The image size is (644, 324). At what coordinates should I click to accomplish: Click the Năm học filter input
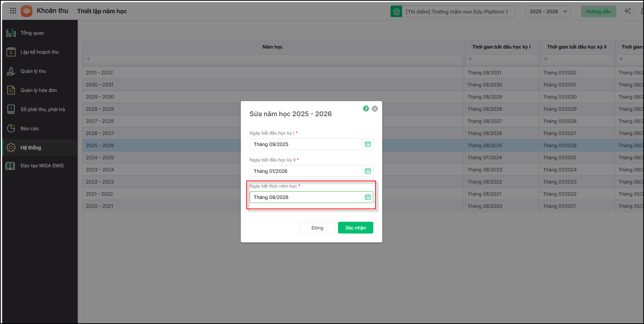coord(273,59)
